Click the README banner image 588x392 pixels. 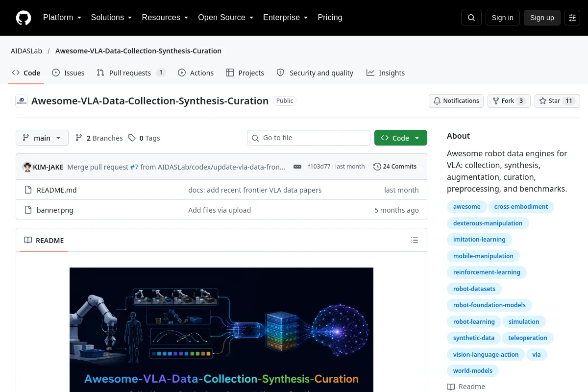pyautogui.click(x=221, y=330)
